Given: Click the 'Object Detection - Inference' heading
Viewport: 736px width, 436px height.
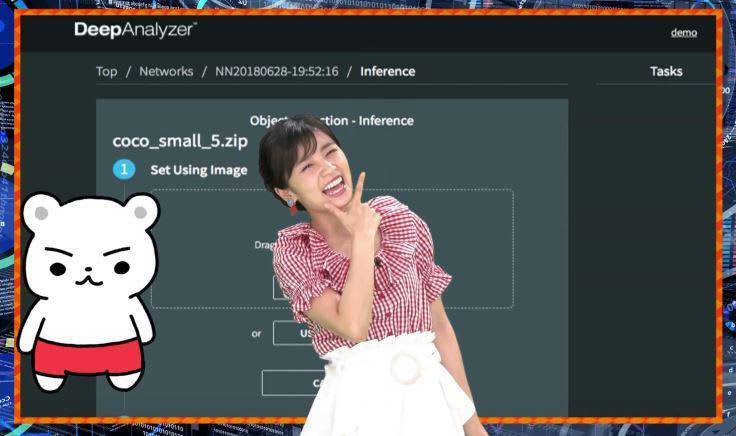Looking at the screenshot, I should pyautogui.click(x=332, y=121).
